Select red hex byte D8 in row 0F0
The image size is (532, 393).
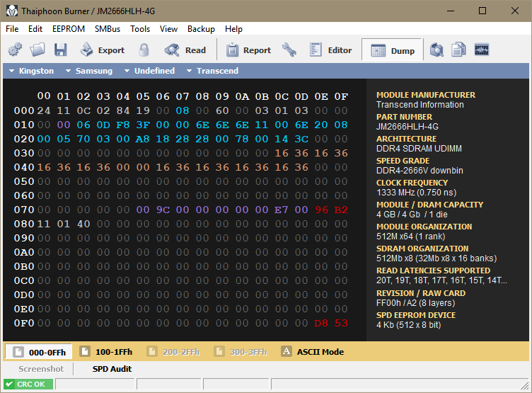tap(321, 323)
